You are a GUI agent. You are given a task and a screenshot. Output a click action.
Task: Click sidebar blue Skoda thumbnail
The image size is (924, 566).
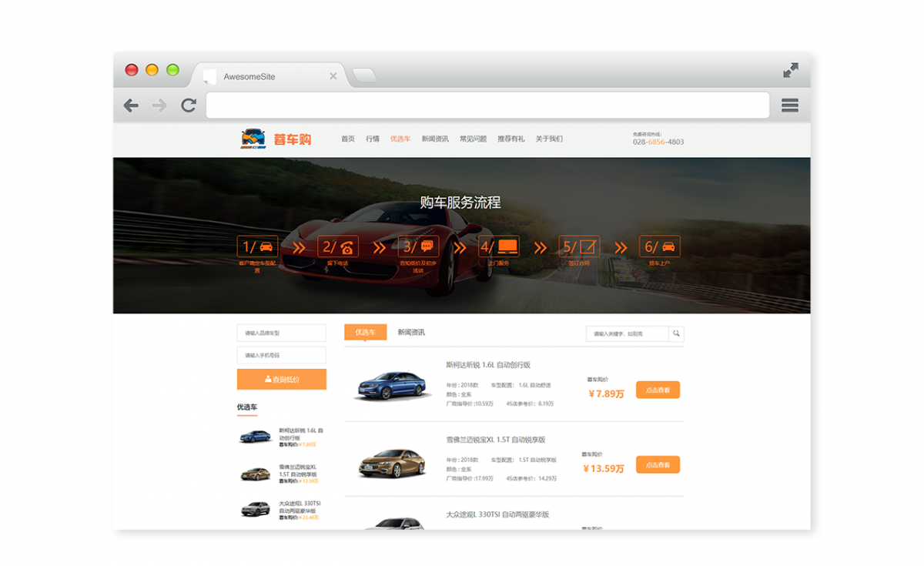(x=256, y=437)
